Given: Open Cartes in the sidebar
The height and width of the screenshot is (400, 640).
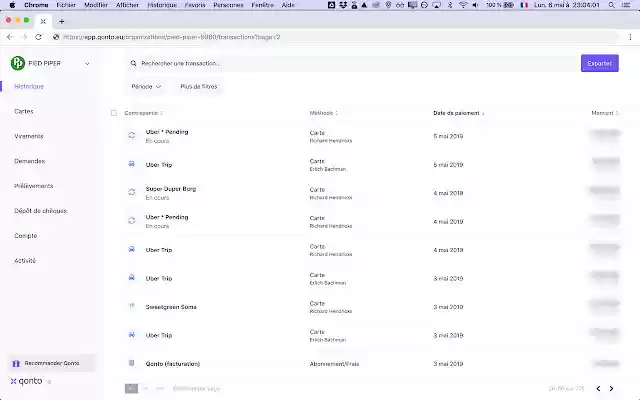Looking at the screenshot, I should coord(24,111).
